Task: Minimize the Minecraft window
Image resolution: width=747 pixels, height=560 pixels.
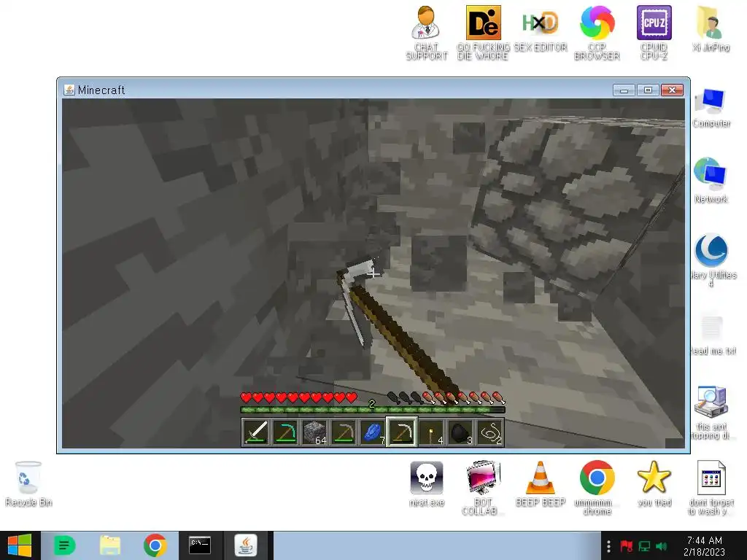Action: (x=624, y=90)
